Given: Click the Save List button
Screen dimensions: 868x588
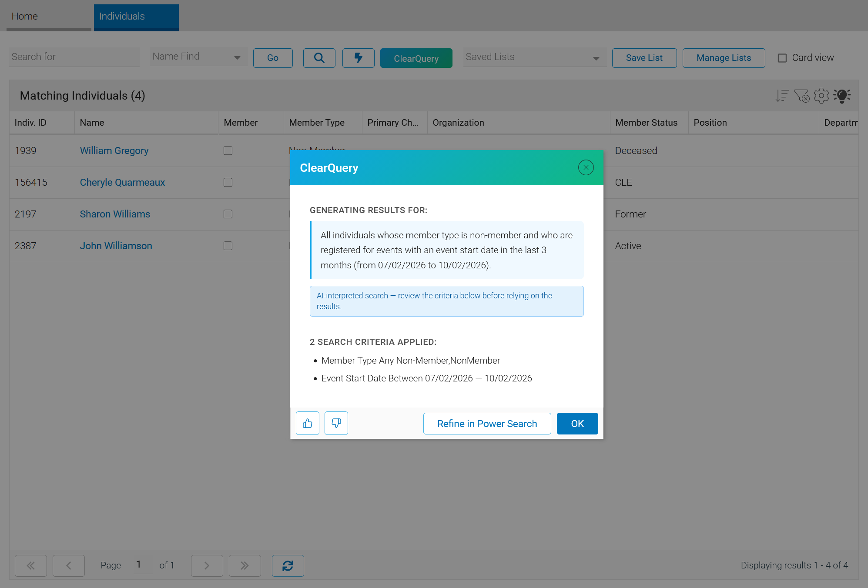Looking at the screenshot, I should [644, 58].
